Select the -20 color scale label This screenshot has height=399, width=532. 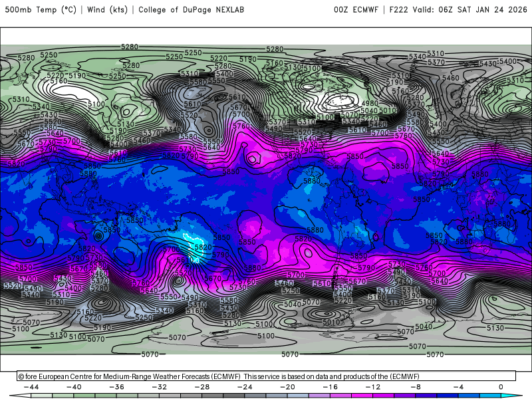click(x=288, y=387)
